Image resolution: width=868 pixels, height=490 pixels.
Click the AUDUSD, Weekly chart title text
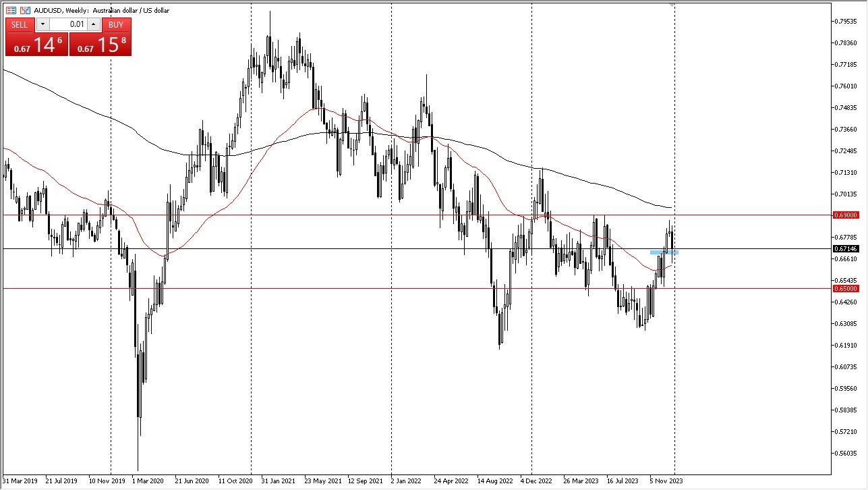(102, 11)
